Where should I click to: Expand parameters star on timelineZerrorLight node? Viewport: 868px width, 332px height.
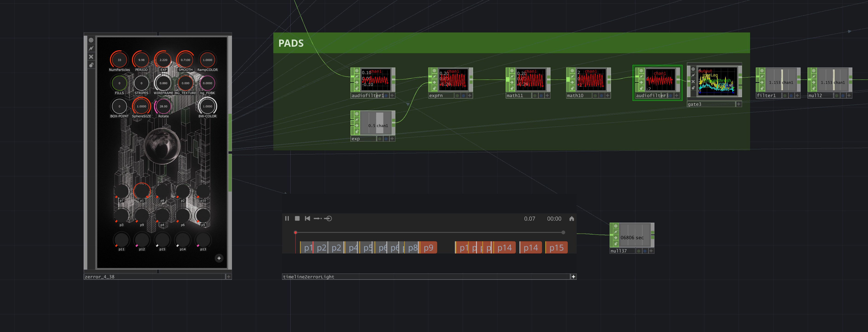(573, 277)
